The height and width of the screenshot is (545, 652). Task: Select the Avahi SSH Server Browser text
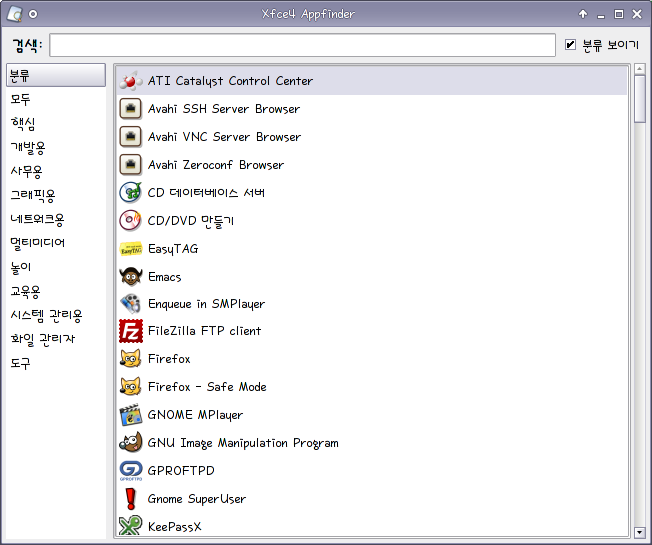(224, 109)
